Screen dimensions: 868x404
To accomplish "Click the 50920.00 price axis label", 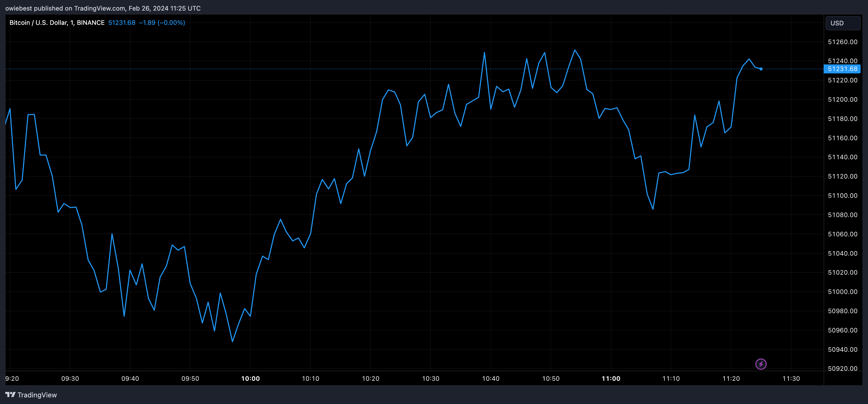I will [x=842, y=368].
